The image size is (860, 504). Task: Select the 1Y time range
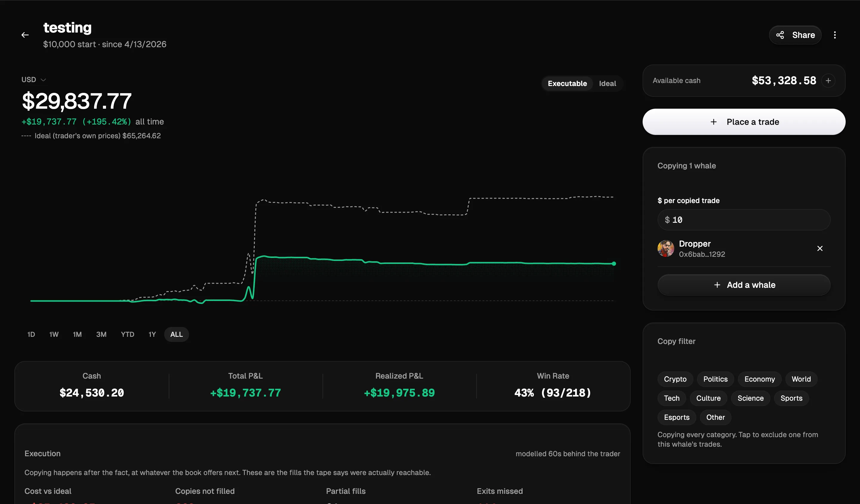coord(152,334)
